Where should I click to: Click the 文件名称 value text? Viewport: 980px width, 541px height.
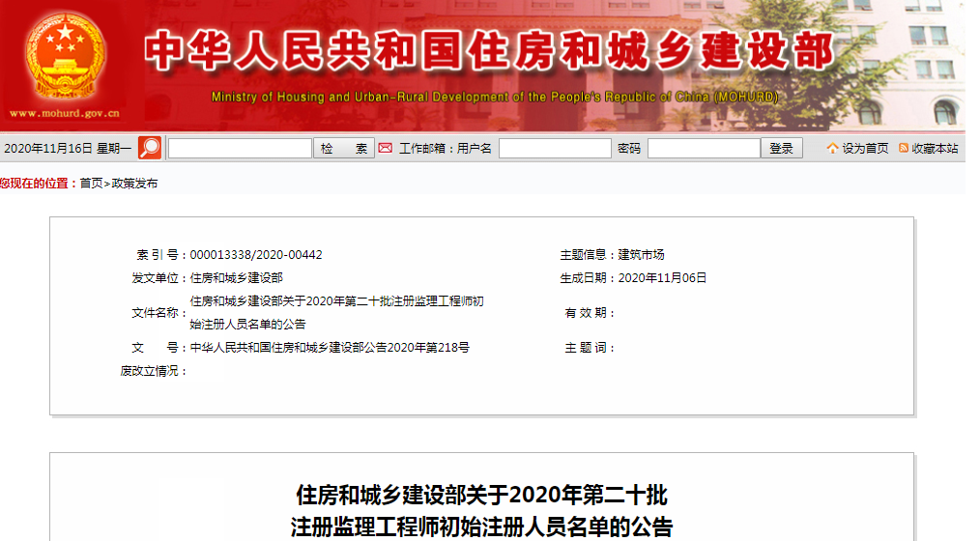[x=337, y=312]
